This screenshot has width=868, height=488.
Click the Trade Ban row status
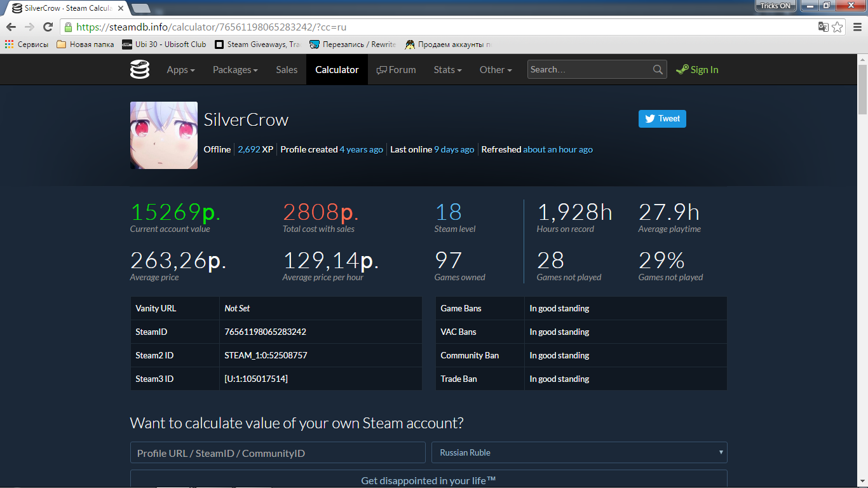coord(559,379)
